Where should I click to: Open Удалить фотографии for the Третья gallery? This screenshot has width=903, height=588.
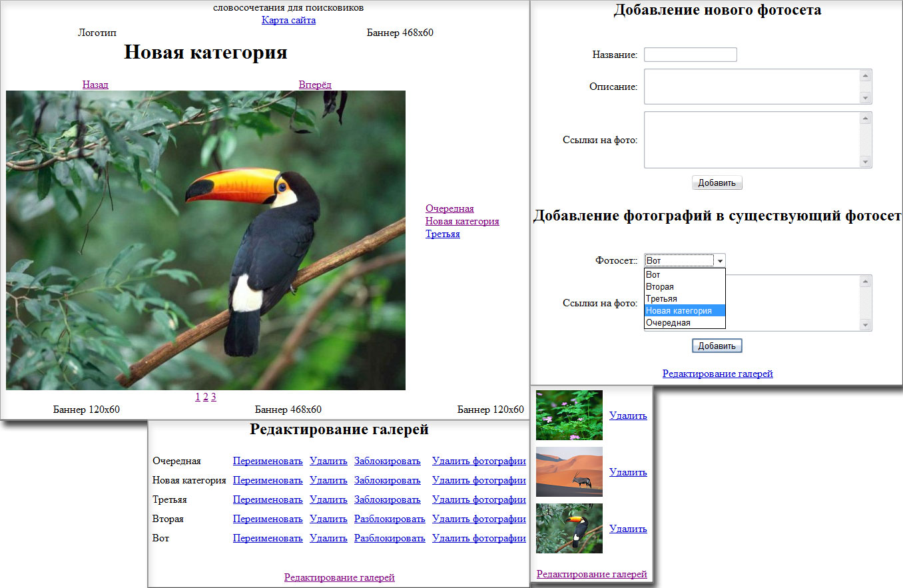tap(479, 499)
